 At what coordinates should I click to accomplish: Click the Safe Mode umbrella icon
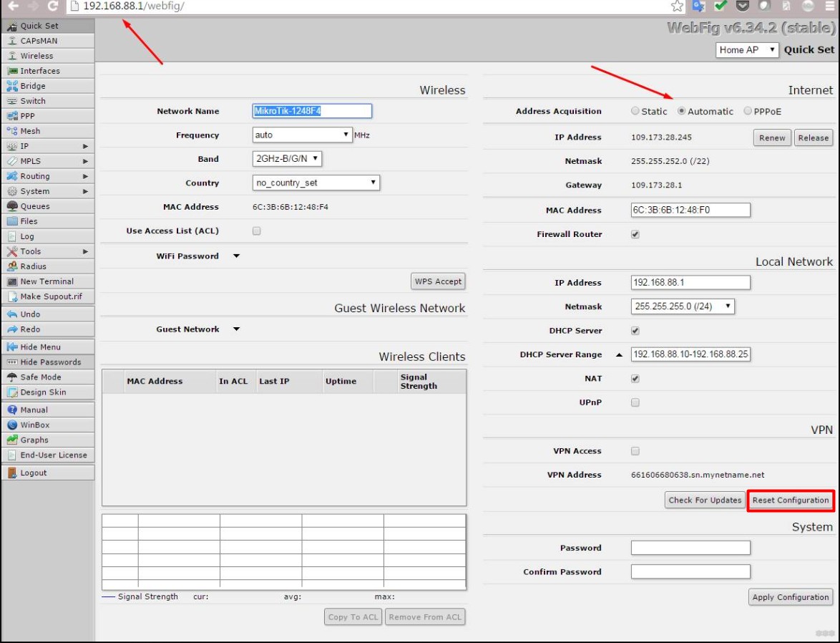coord(11,377)
